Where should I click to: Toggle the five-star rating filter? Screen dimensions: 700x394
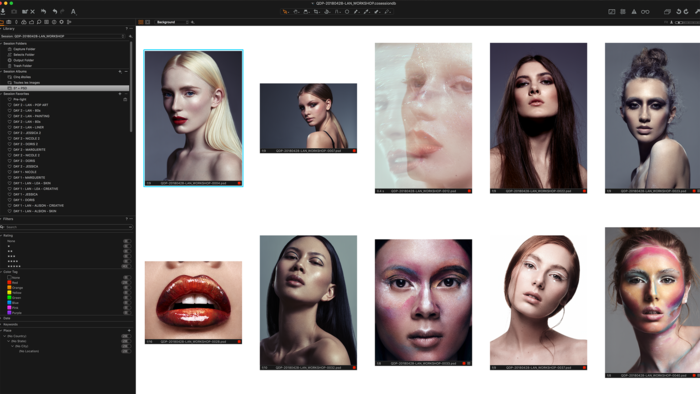coord(126,266)
